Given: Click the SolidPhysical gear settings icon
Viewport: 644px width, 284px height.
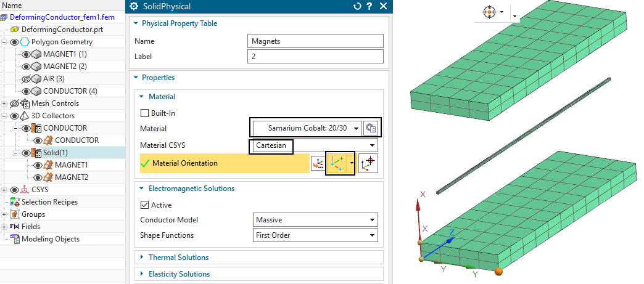Looking at the screenshot, I should 134,7.
